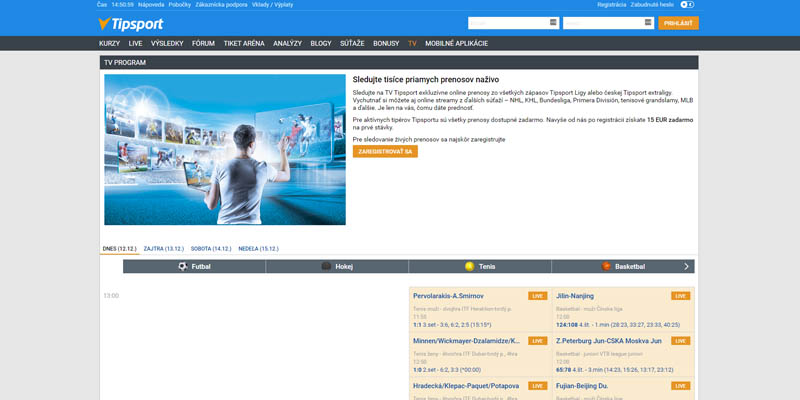This screenshot has width=800, height=400.
Task: Click the TV promo banner image
Action: click(225, 149)
